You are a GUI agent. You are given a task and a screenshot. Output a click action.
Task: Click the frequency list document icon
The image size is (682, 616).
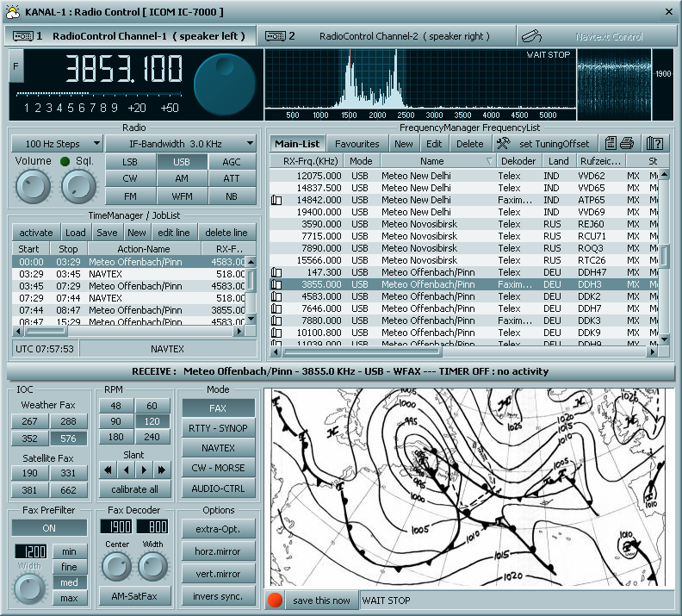[x=611, y=144]
